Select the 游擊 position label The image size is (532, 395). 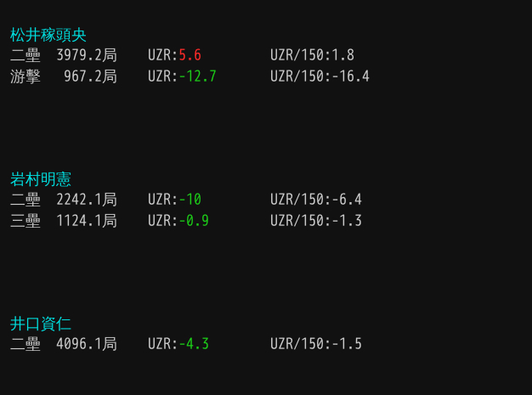coord(25,76)
